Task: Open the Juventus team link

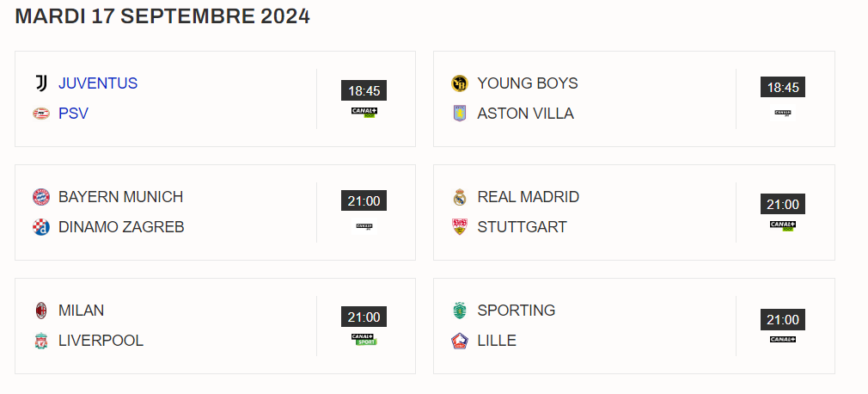Action: [98, 83]
